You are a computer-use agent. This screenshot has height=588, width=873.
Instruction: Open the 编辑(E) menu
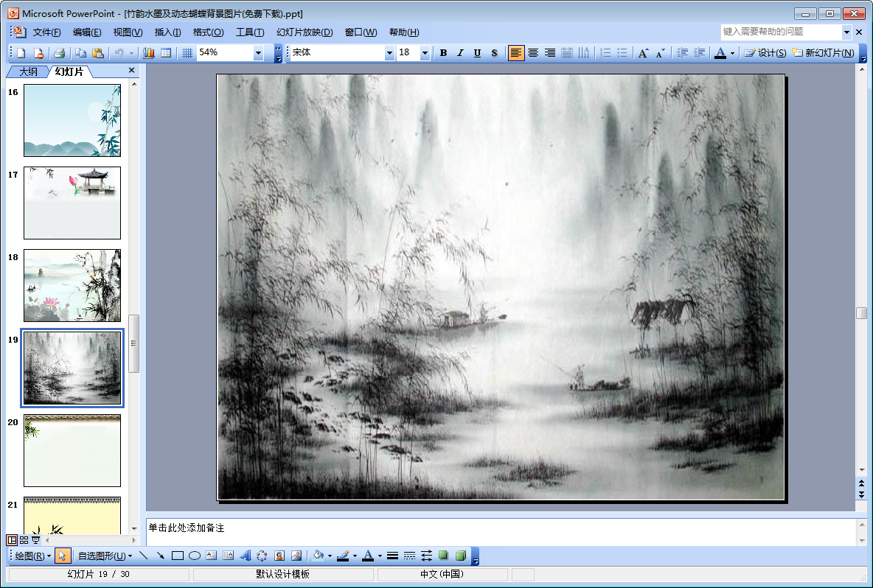click(x=88, y=32)
